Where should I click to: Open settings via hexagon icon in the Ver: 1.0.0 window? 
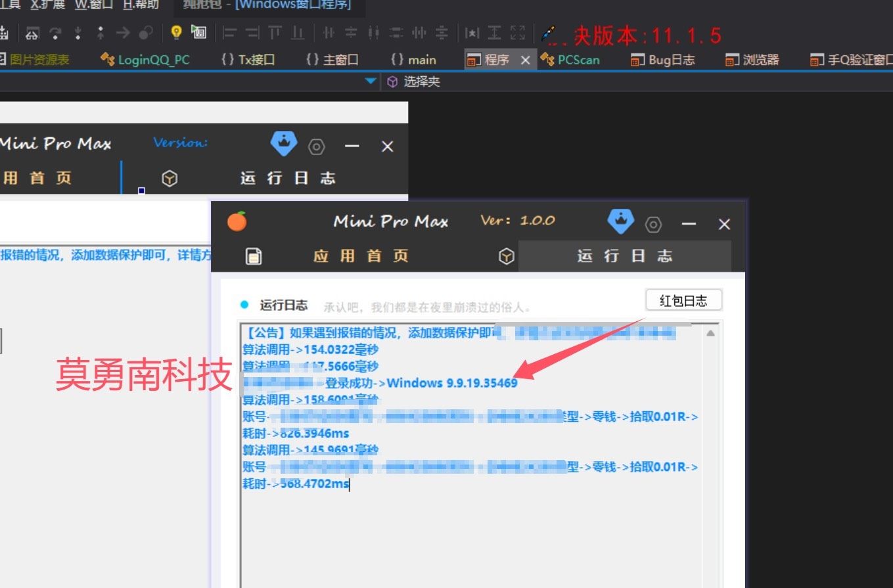[653, 225]
